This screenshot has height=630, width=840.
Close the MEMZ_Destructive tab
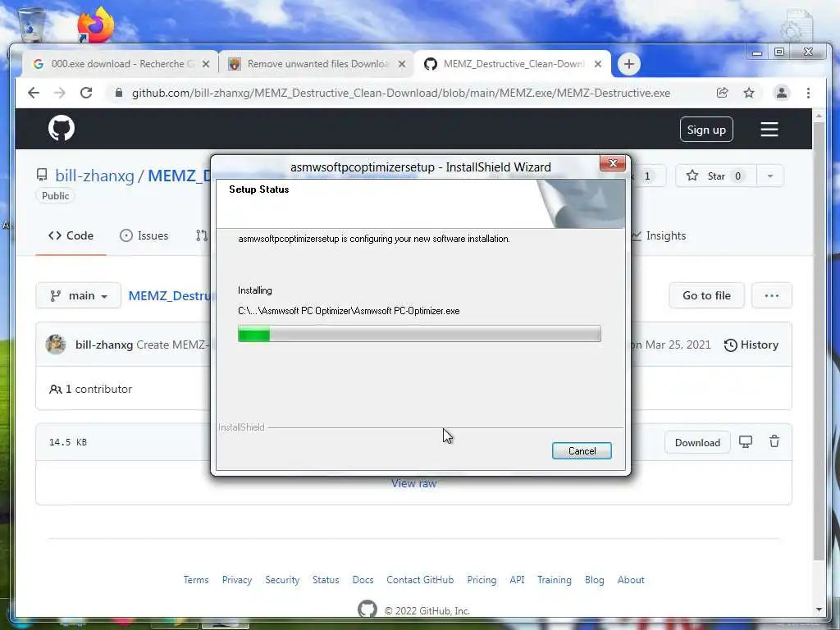(x=598, y=64)
